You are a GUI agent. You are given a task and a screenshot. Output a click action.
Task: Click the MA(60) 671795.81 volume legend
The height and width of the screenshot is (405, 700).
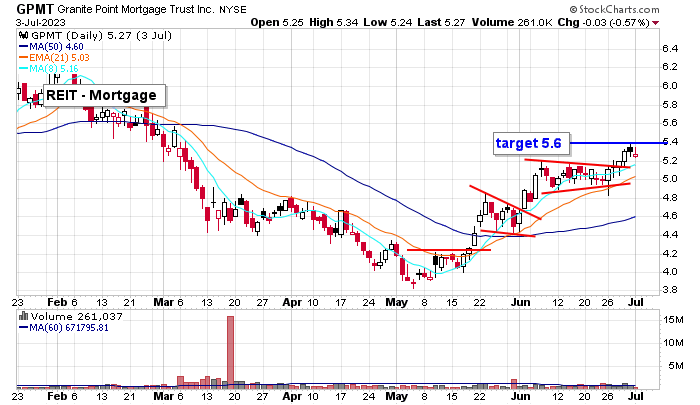click(64, 328)
